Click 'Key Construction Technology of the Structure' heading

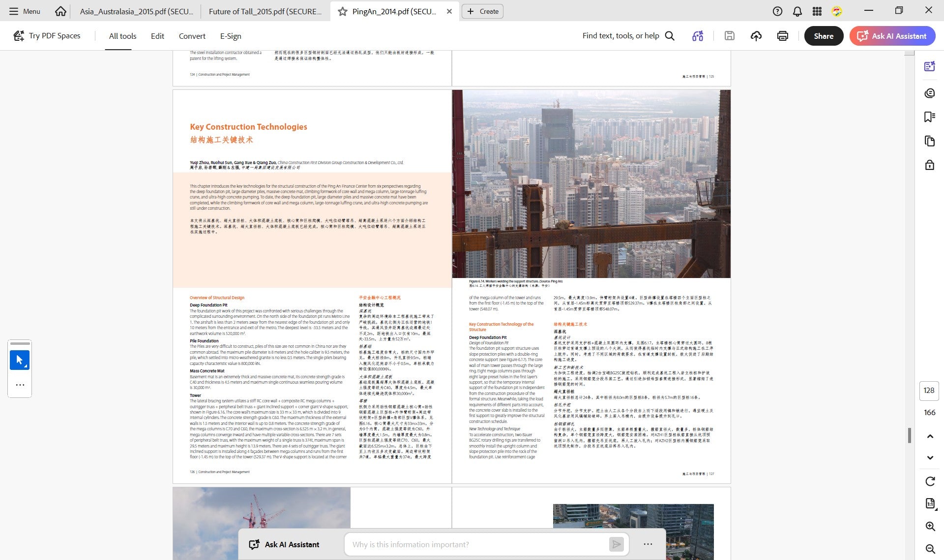click(x=501, y=327)
